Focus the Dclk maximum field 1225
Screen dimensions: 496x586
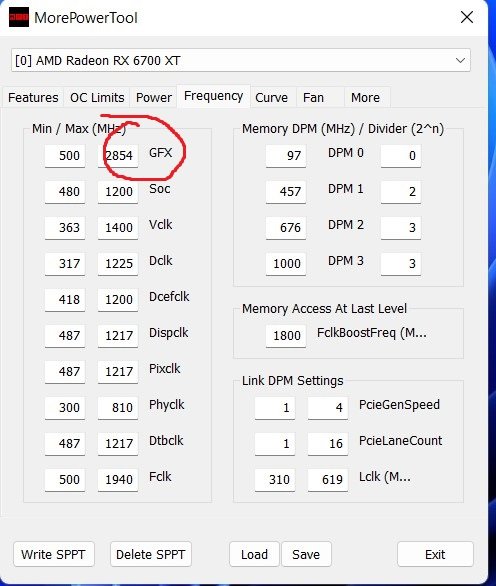click(118, 263)
